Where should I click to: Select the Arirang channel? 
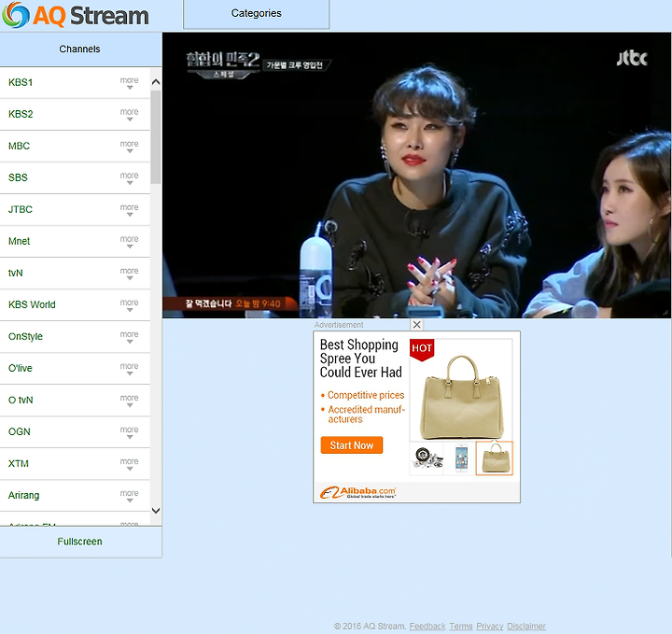click(24, 495)
